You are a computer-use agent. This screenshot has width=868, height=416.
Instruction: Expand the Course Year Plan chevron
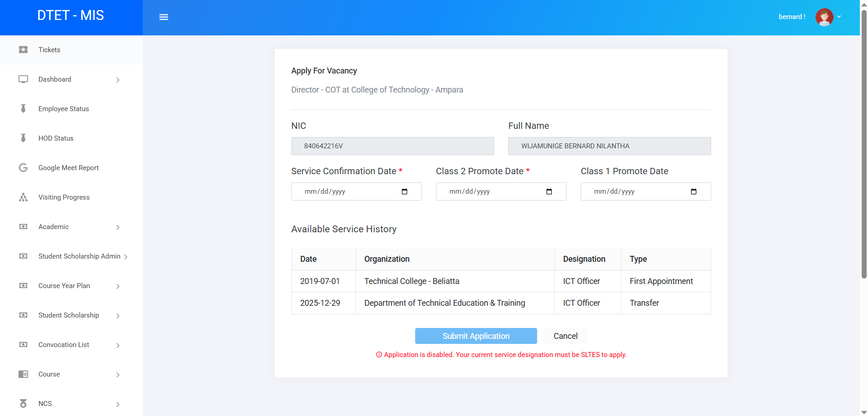pos(118,286)
